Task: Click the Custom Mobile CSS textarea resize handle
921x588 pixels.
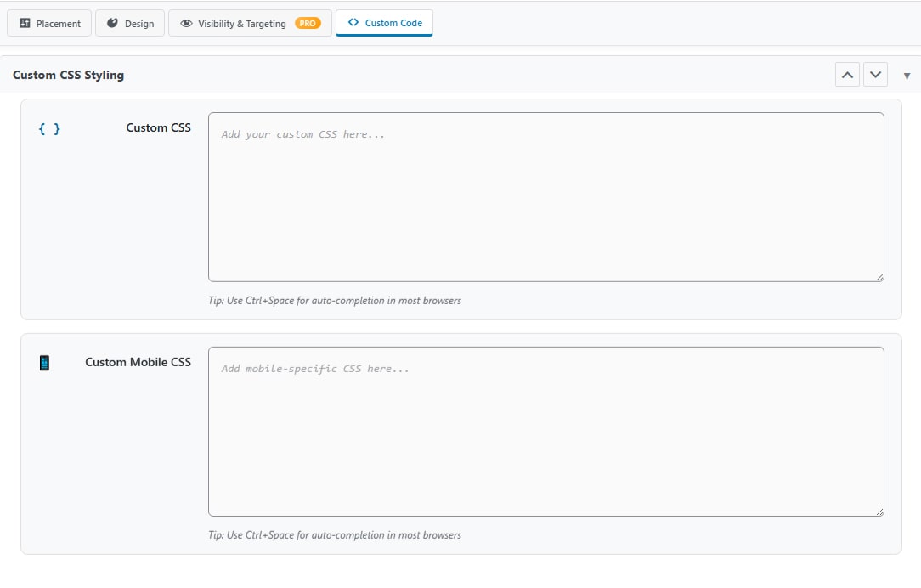Action: click(879, 512)
